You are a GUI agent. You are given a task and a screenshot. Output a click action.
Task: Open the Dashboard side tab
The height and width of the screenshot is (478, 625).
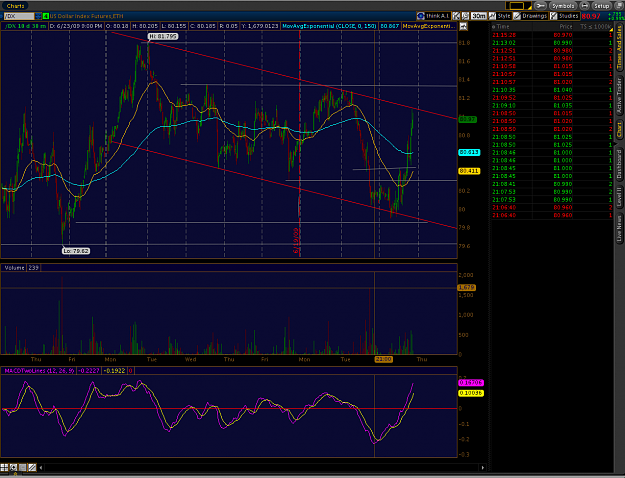click(x=619, y=165)
